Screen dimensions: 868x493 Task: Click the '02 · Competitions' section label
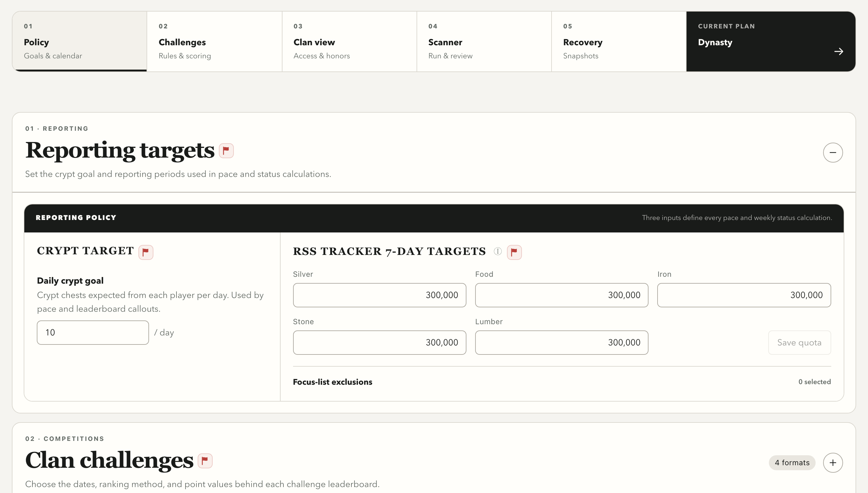pyautogui.click(x=65, y=439)
